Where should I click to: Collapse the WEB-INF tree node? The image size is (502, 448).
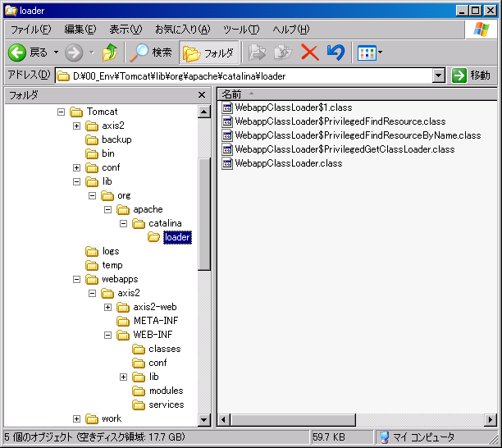(x=108, y=336)
